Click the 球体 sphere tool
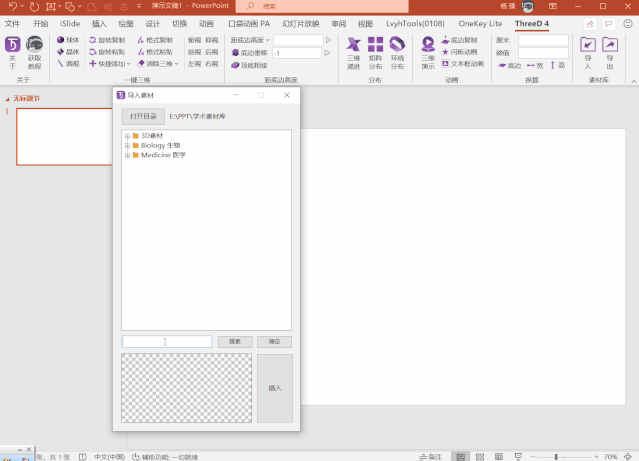This screenshot has width=639, height=461. [67, 40]
